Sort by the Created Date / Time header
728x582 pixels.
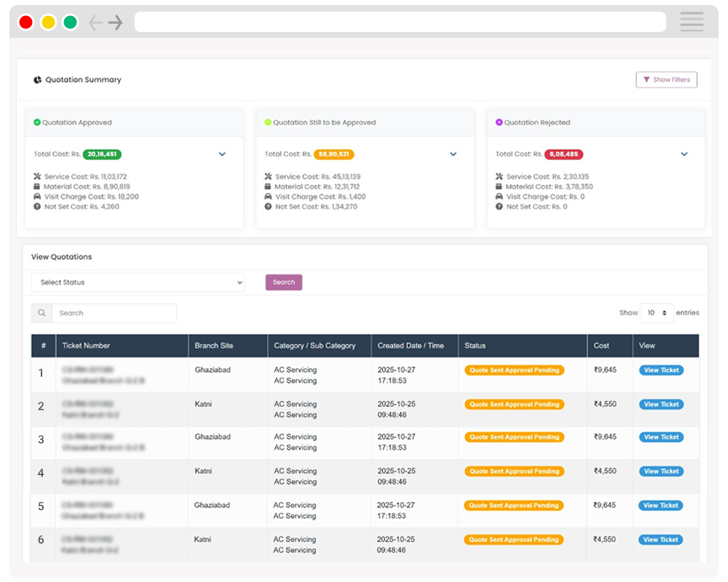(411, 346)
